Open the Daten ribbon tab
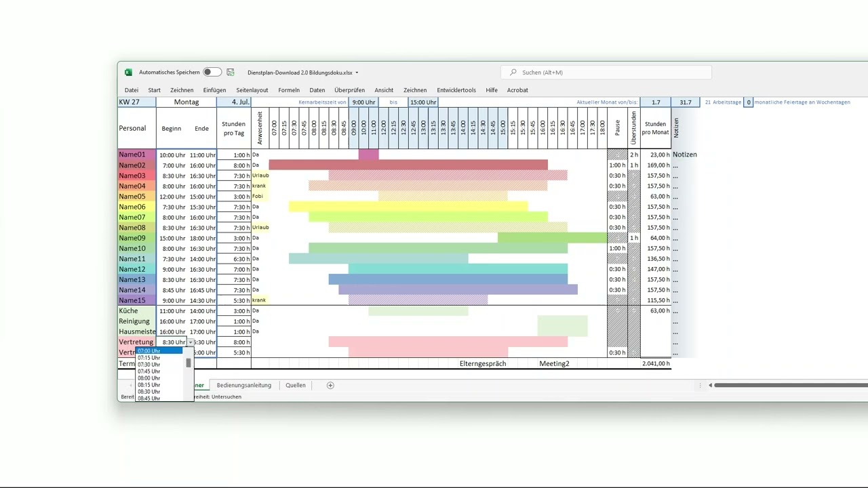This screenshot has width=868, height=488. point(317,90)
